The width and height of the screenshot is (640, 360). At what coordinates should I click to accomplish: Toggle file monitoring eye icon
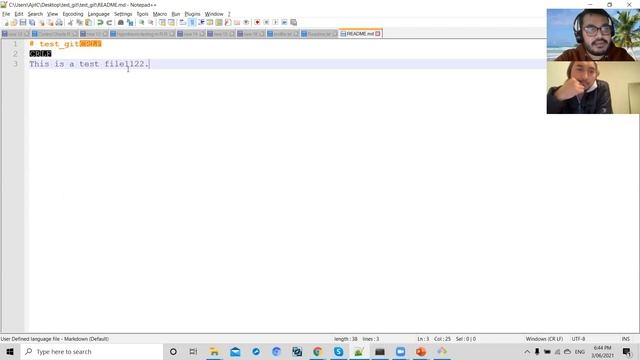coord(246,22)
